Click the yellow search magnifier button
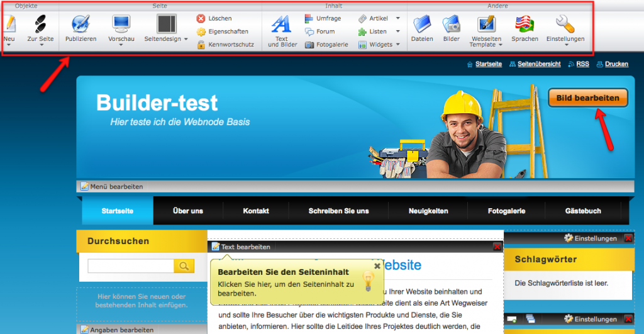This screenshot has height=334, width=644. click(x=184, y=266)
